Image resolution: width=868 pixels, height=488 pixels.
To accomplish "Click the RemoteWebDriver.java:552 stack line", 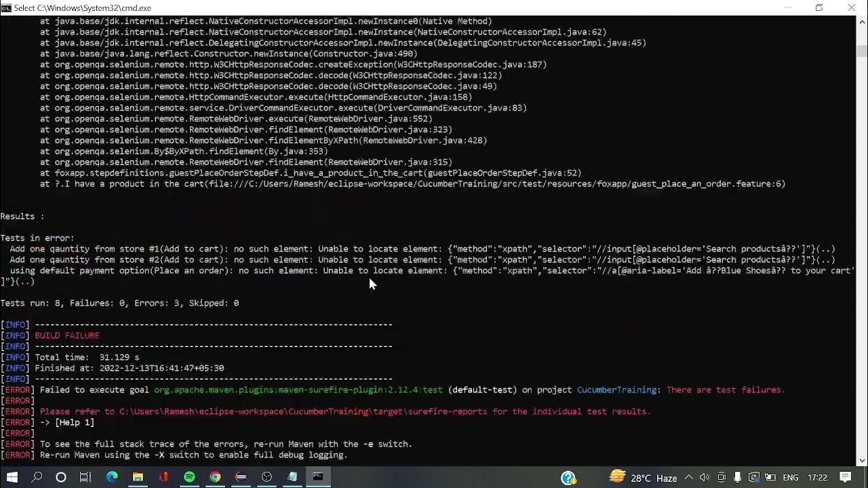I will click(x=236, y=119).
